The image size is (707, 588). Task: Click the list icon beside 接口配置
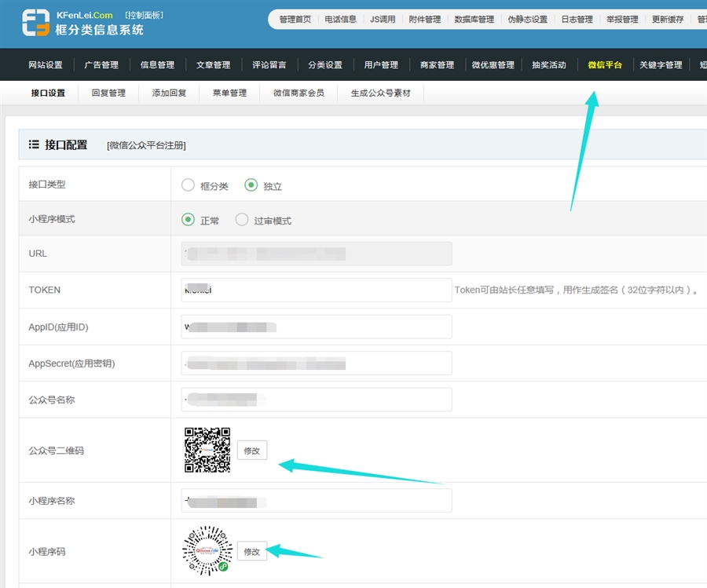click(34, 144)
